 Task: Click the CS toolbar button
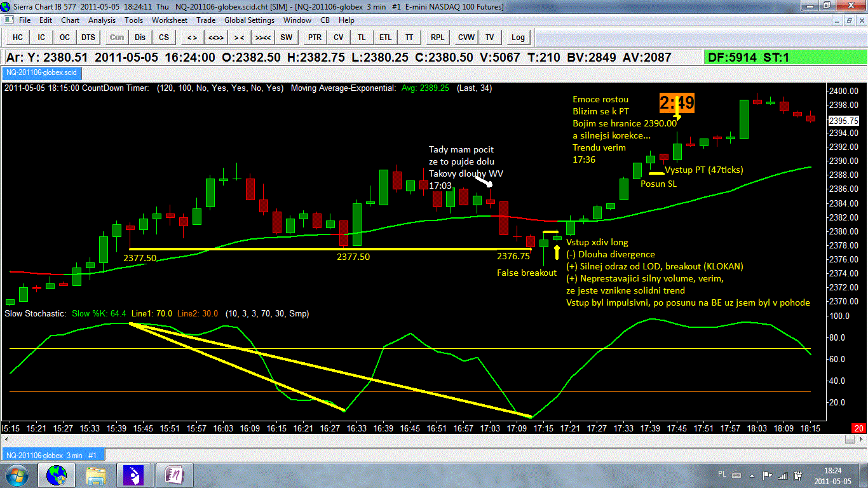click(164, 37)
